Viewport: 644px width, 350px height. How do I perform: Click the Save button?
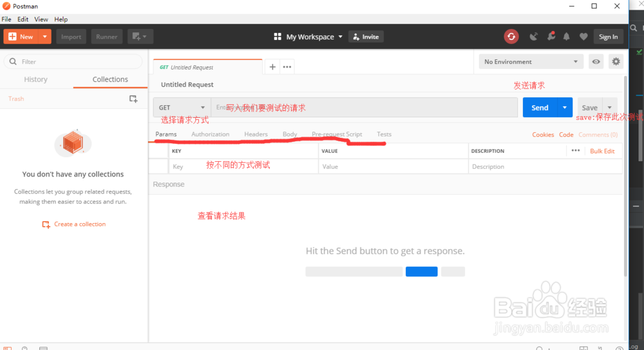pos(589,108)
